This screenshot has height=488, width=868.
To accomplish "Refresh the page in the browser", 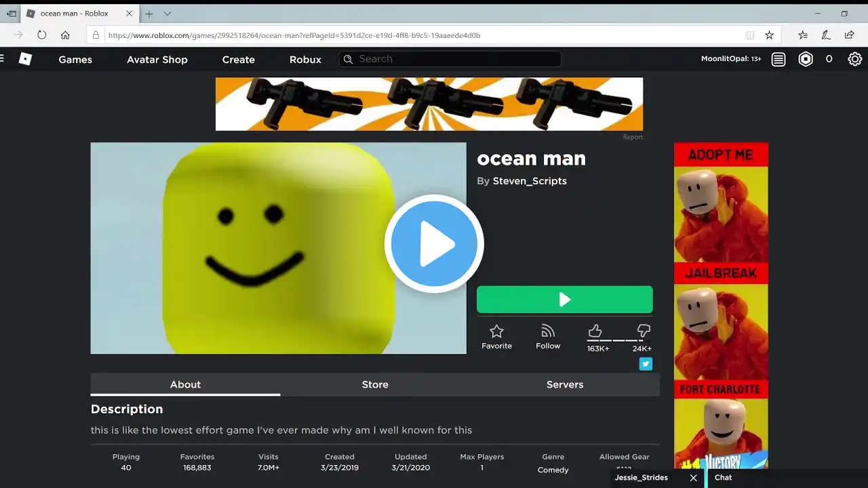I will click(42, 35).
